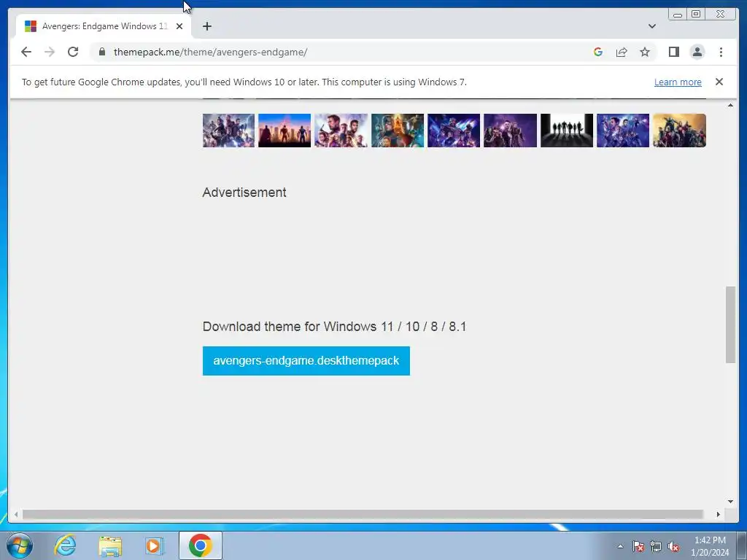747x560 pixels.
Task: Reload the themepack.me page
Action: point(73,52)
